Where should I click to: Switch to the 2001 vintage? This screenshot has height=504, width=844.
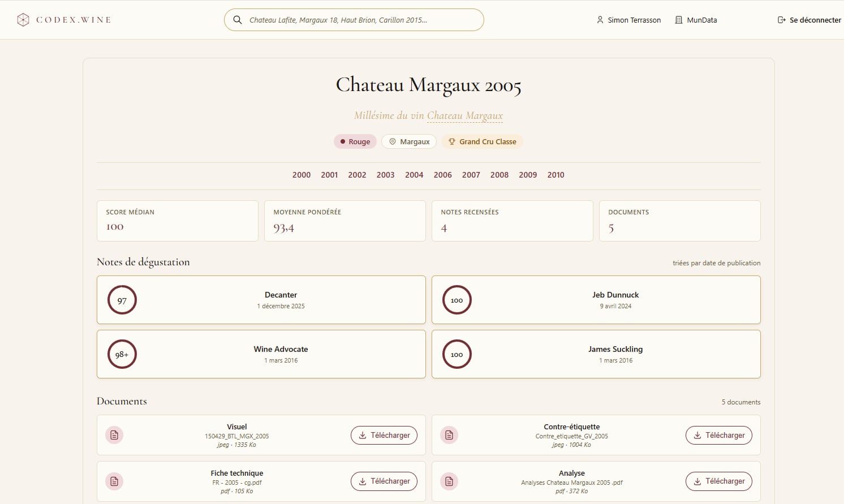pos(329,175)
